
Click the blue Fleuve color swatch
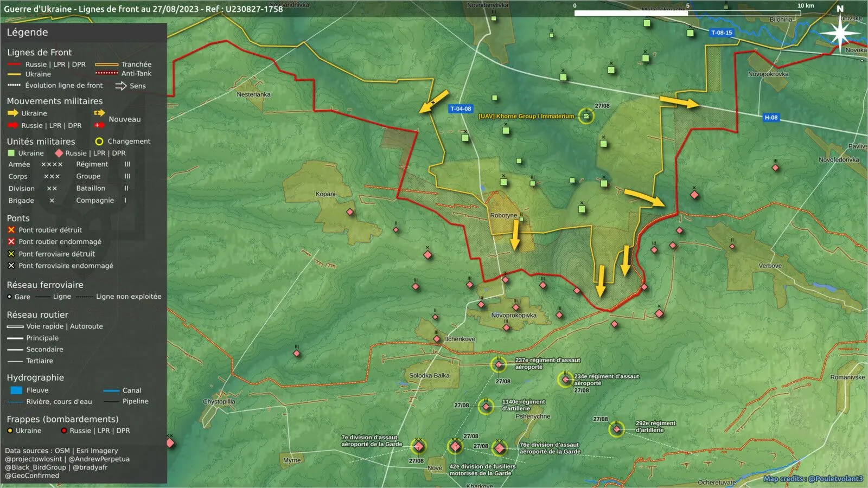click(x=16, y=390)
